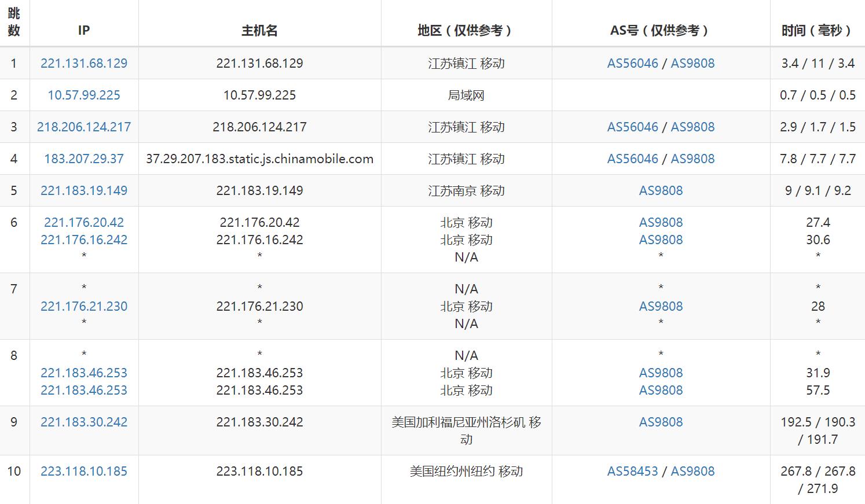Click the 美国加利福尼亚州洛杉矶 移动 region cell
Viewport: 865px width, 504px height.
click(x=466, y=431)
